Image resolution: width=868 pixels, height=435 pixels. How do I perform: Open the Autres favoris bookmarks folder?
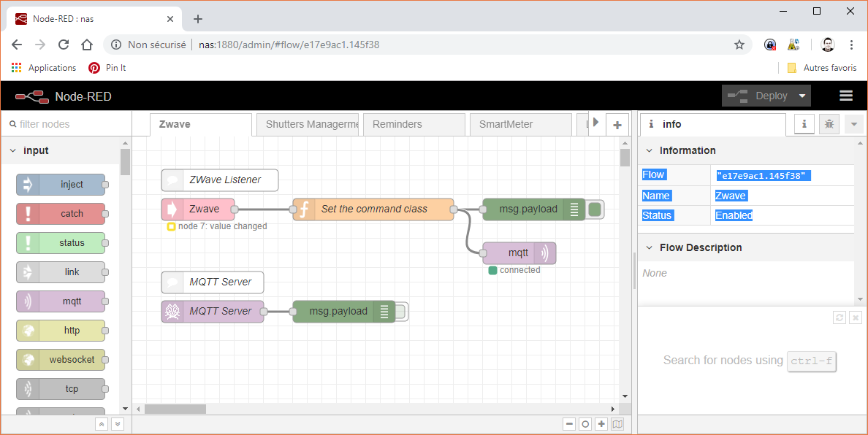821,67
